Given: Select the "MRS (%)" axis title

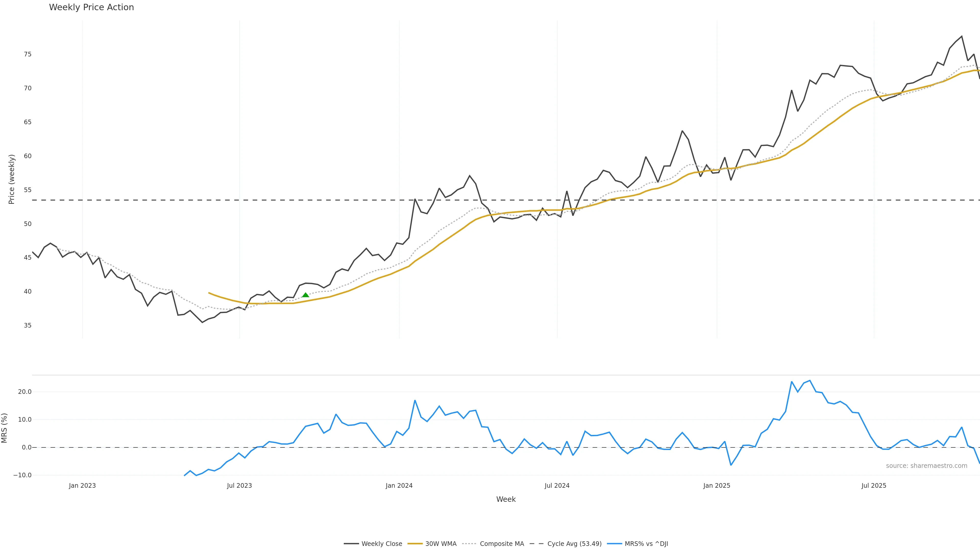Looking at the screenshot, I should pos(5,428).
